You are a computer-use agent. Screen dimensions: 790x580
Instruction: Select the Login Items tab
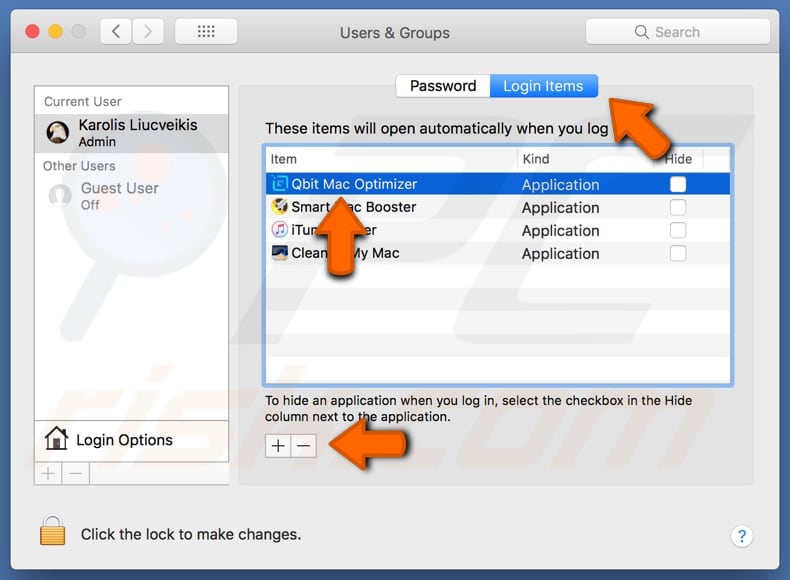pyautogui.click(x=544, y=86)
